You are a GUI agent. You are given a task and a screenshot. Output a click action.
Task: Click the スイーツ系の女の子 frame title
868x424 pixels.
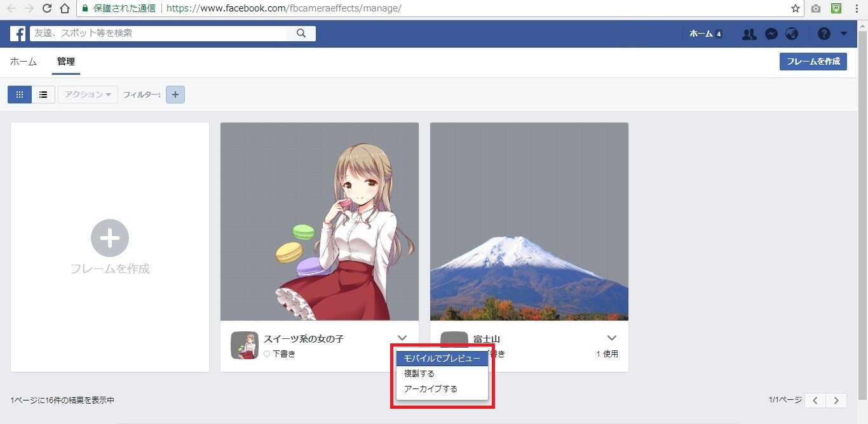[x=304, y=339]
